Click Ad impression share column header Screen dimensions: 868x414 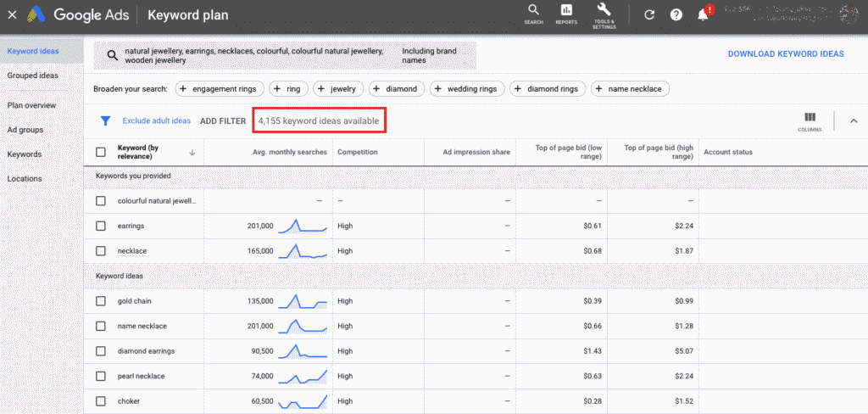pos(476,152)
